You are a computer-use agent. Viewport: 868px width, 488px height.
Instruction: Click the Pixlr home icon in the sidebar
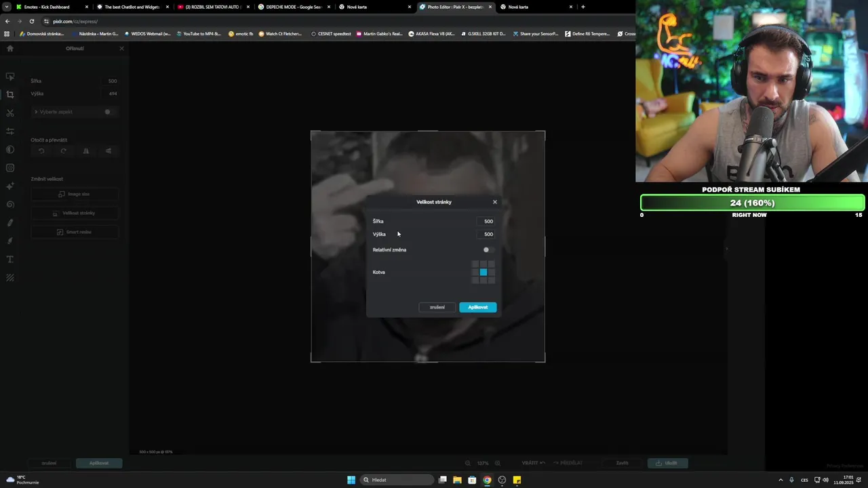pyautogui.click(x=9, y=48)
